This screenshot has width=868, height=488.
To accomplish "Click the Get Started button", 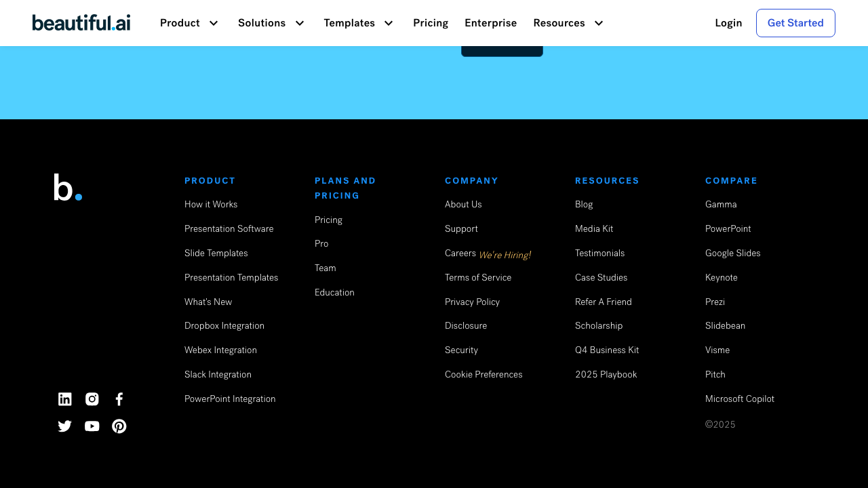I will click(x=795, y=23).
